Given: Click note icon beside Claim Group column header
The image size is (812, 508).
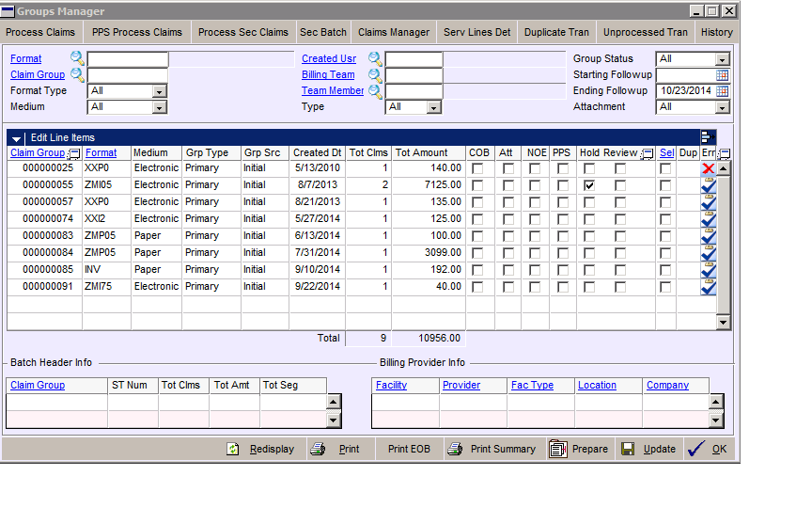Looking at the screenshot, I should [74, 153].
